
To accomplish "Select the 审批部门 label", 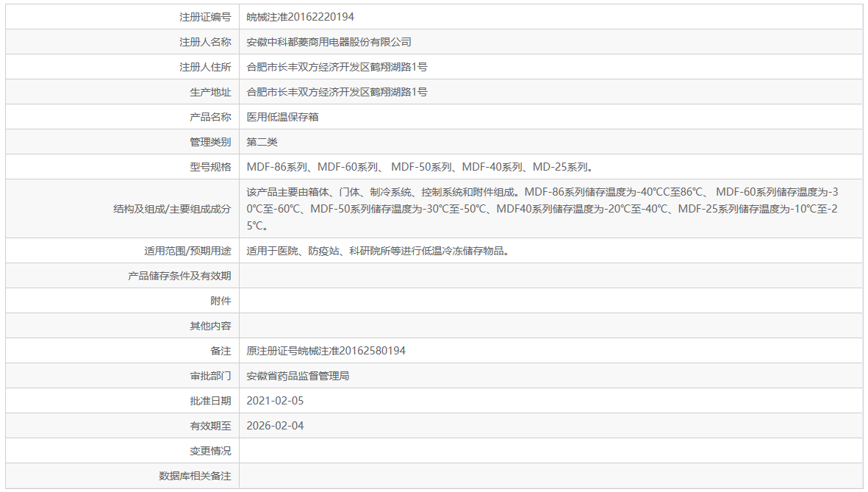I will (x=210, y=376).
